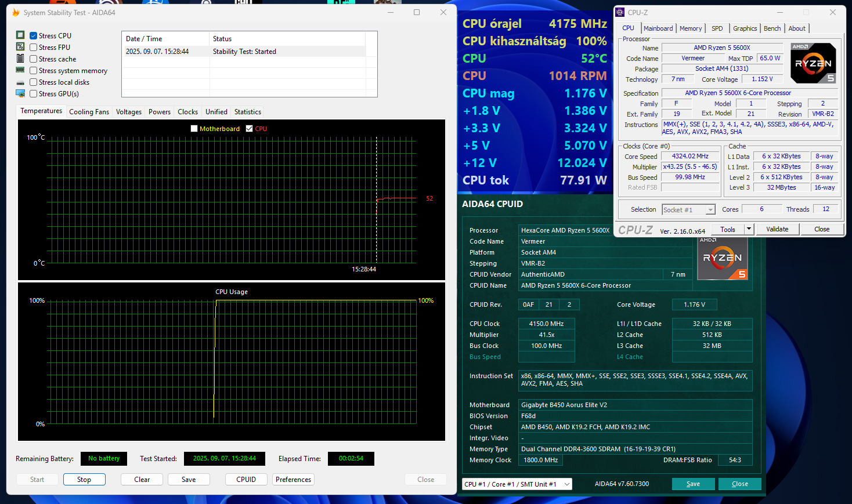
Task: Click the monitor icon beside Stress GPU(s)
Action: pyautogui.click(x=20, y=93)
